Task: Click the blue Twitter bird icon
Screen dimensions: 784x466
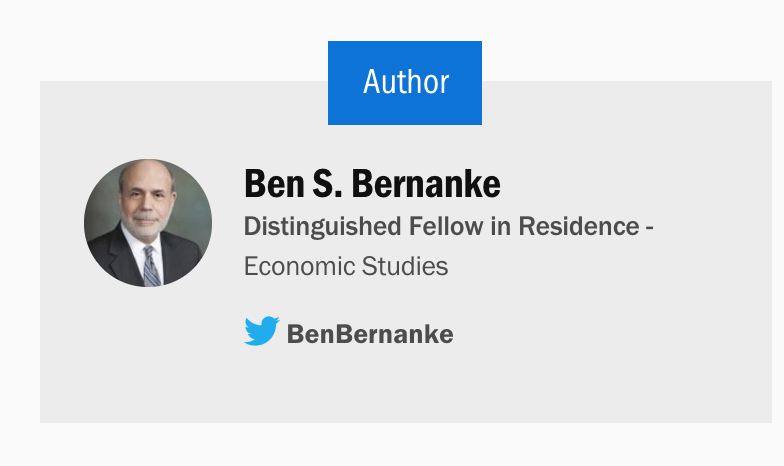Action: (262, 330)
